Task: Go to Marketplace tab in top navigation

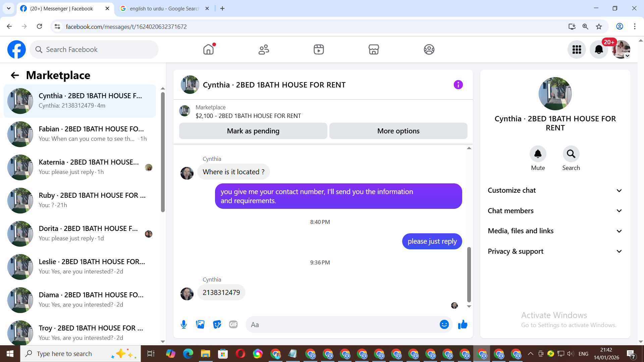Action: tap(374, 50)
